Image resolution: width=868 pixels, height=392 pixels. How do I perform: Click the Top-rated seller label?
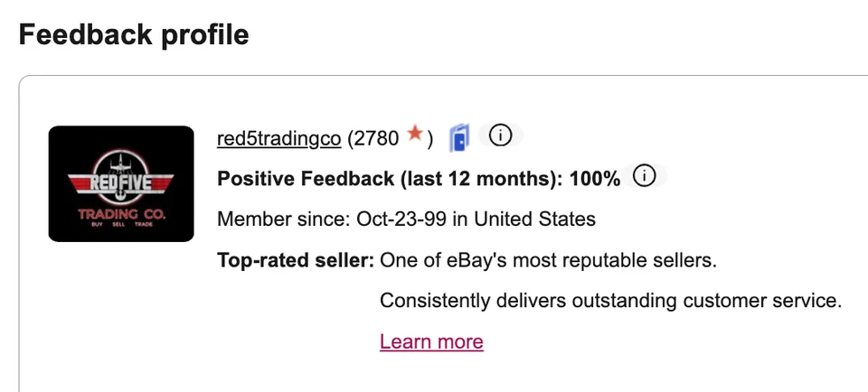pos(296,261)
